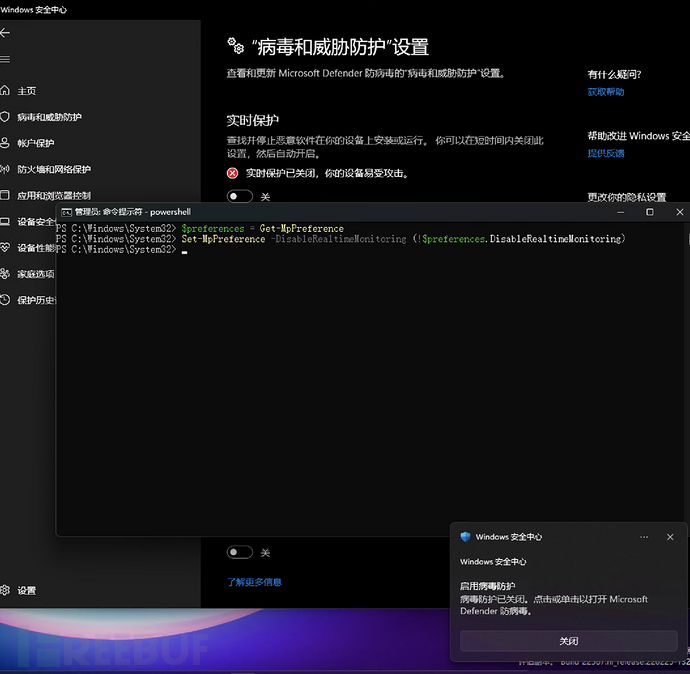690x674 pixels.
Task: Open 家庭选项 family options
Action: pos(36,274)
